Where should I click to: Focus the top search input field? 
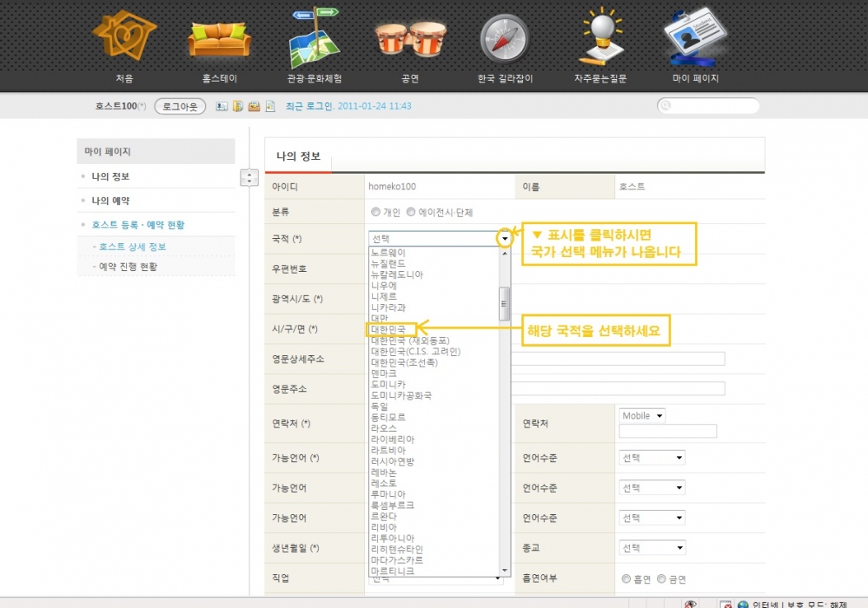point(708,106)
